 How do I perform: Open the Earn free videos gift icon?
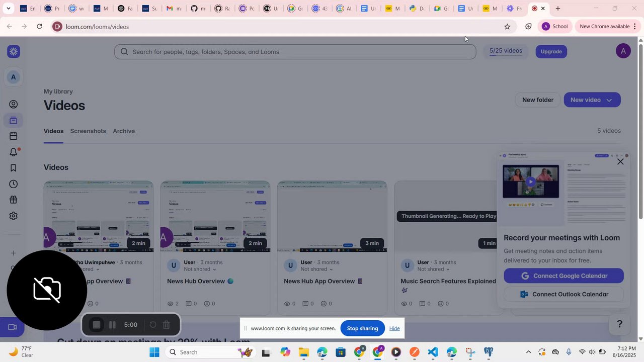(14, 200)
